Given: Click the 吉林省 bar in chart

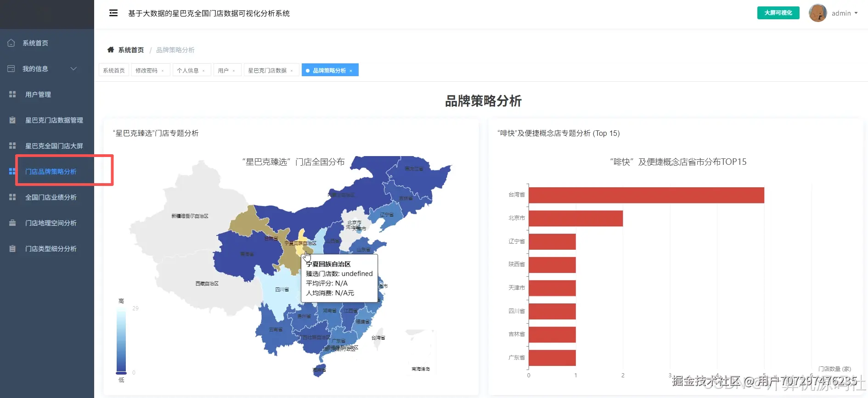Looking at the screenshot, I should click(552, 335).
